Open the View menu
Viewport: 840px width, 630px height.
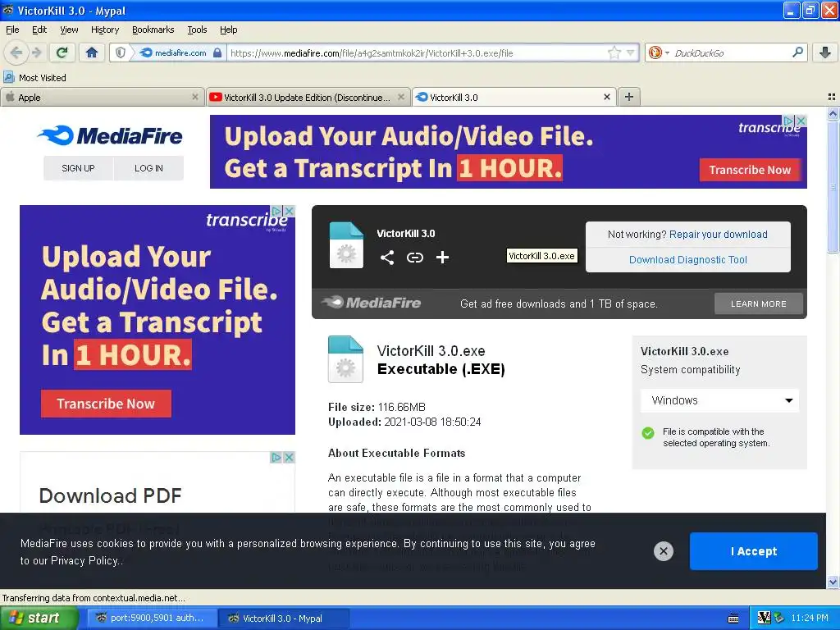(69, 30)
